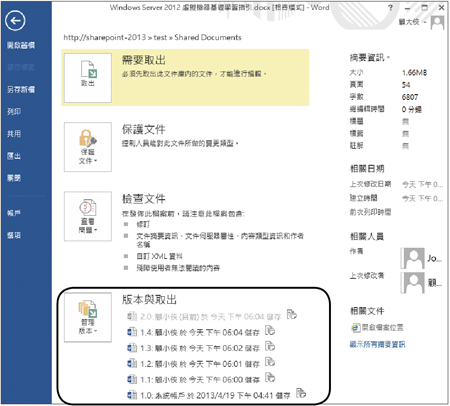Screen dimensions: 450x406
Task: Click compare icon next to version 1.0
Action: (301, 393)
